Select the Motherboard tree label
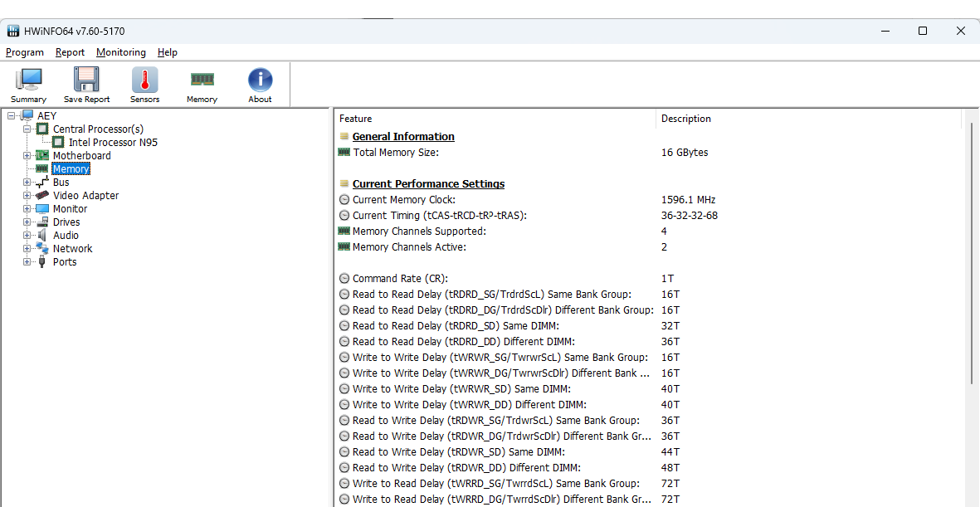 (82, 156)
